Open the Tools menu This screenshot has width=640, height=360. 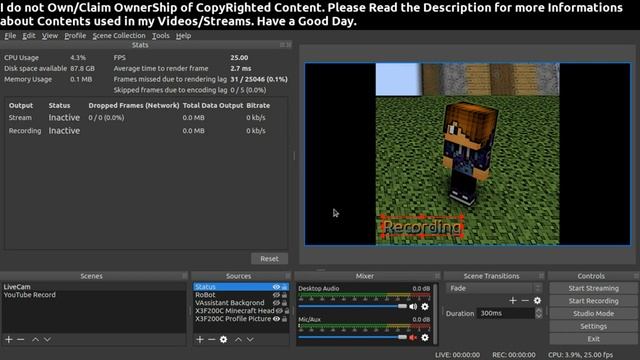[161, 36]
